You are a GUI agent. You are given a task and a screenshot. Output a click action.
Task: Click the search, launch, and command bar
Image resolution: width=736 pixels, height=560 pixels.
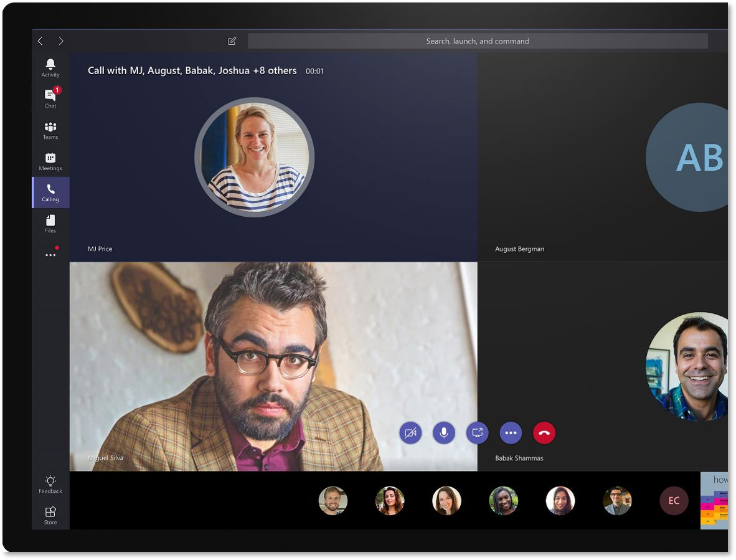click(x=478, y=40)
